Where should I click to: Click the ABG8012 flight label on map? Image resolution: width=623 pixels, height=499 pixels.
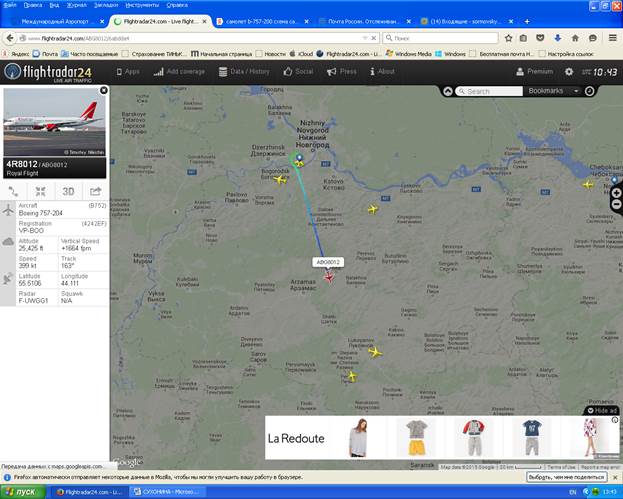pos(328,262)
